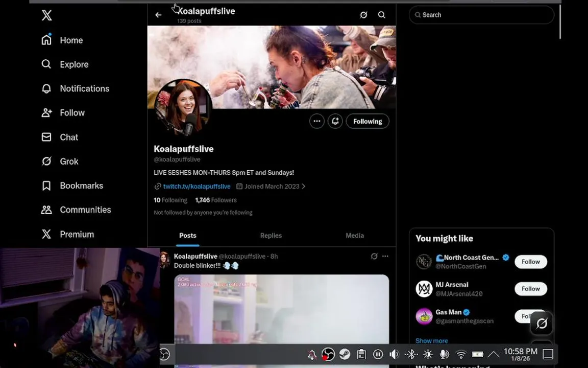View the 10 Following list
588x368 pixels.
click(170, 200)
